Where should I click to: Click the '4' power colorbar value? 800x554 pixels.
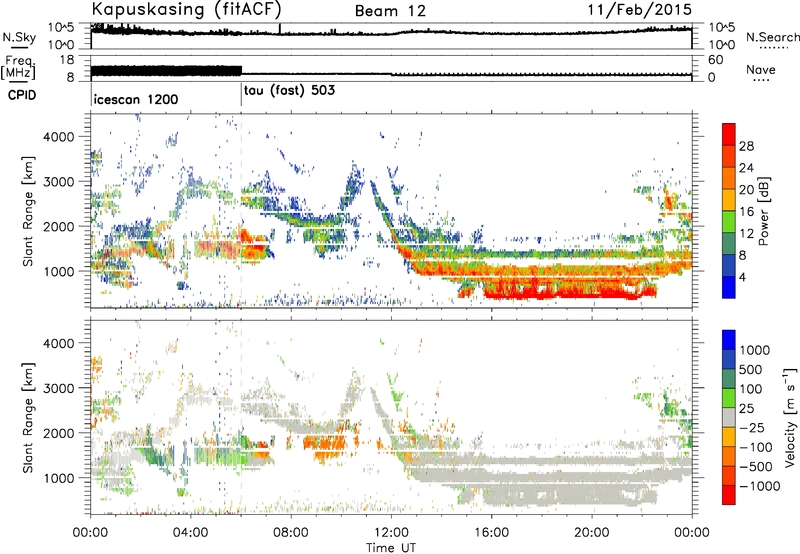click(x=742, y=278)
